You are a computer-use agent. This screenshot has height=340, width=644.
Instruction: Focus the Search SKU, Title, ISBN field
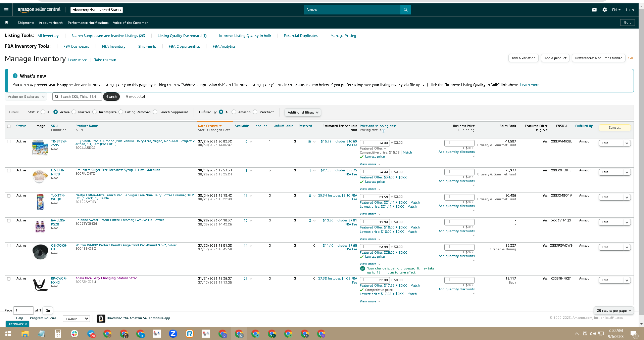point(78,97)
